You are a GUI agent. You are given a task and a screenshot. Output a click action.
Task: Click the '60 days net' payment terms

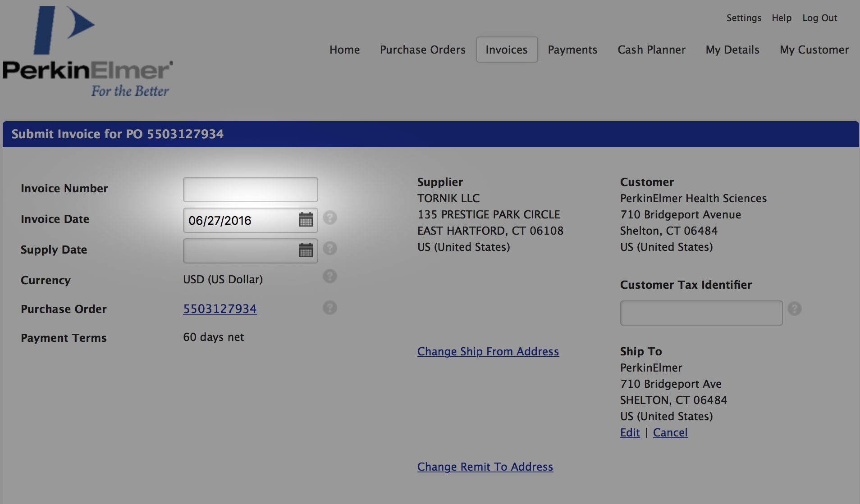click(213, 337)
